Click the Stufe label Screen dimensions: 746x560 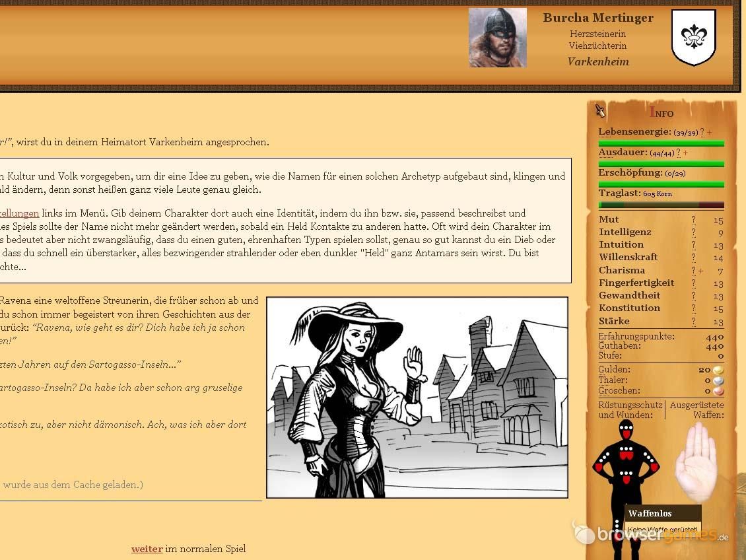610,355
